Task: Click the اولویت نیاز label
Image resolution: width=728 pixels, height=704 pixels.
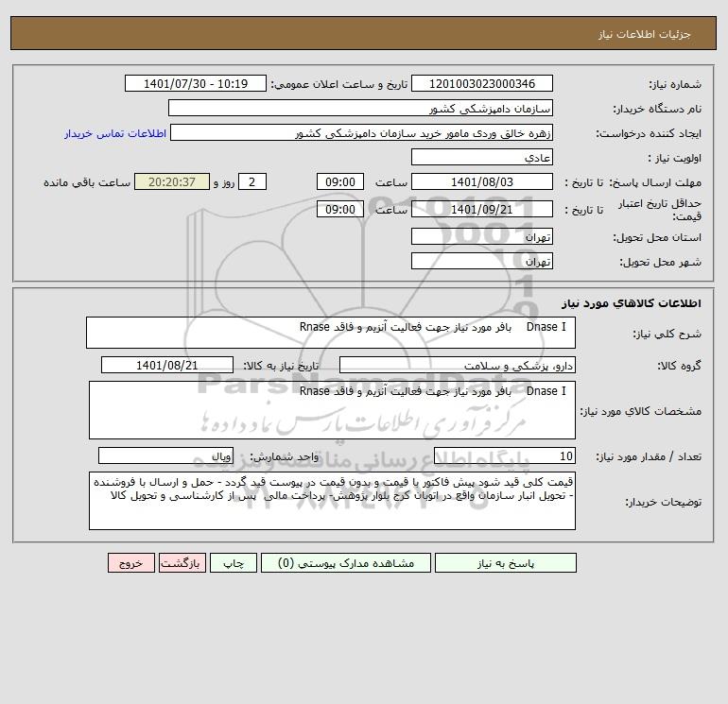Action: [675, 158]
